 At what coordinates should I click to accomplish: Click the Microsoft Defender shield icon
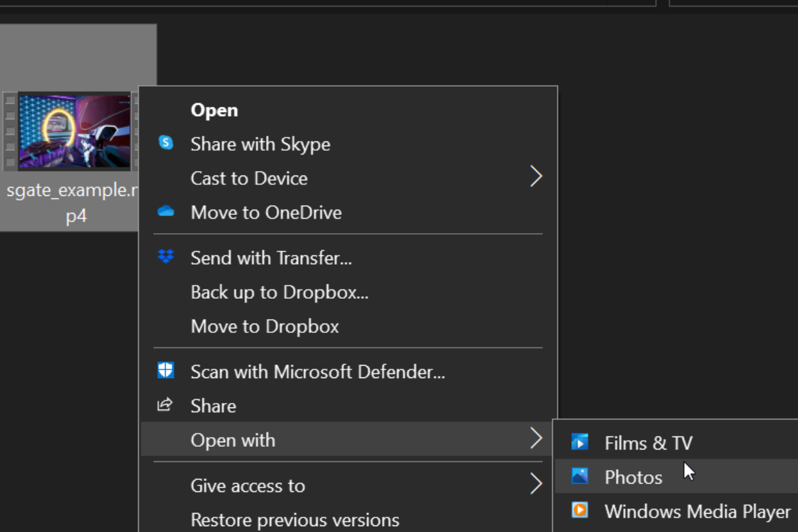[166, 370]
